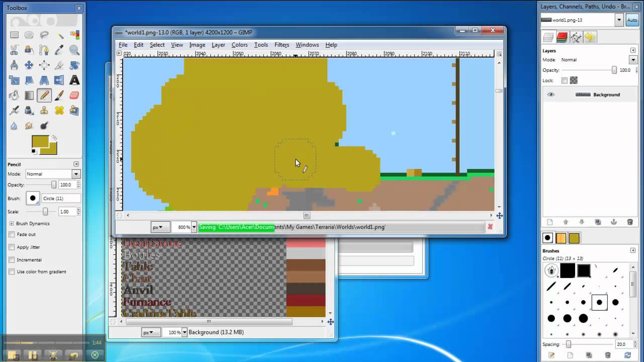Screen dimensions: 644x362
Task: Open the Brushes panel configuration menu arrow
Action: (x=633, y=250)
